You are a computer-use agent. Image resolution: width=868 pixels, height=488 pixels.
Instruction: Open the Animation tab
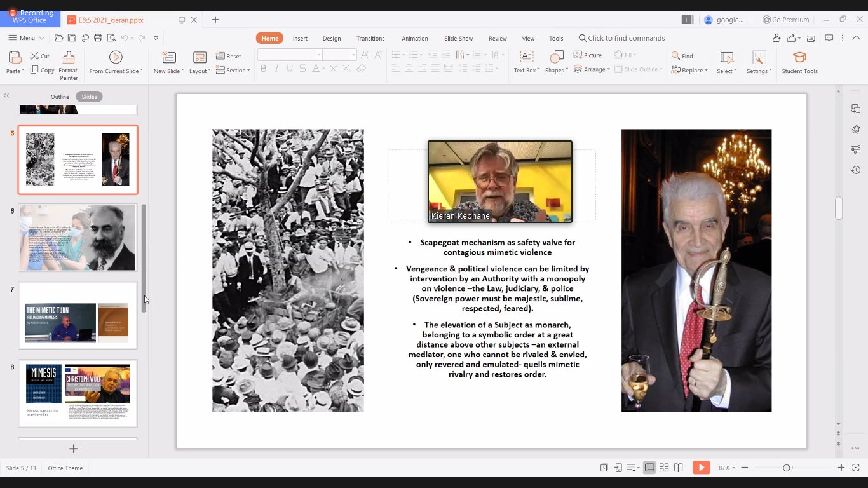tap(414, 38)
